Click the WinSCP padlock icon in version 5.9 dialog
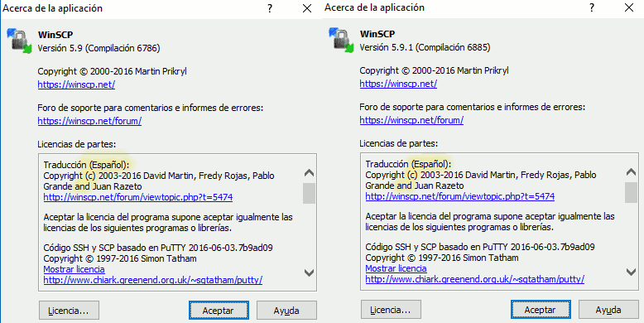This screenshot has height=323, width=644. pyautogui.click(x=19, y=41)
